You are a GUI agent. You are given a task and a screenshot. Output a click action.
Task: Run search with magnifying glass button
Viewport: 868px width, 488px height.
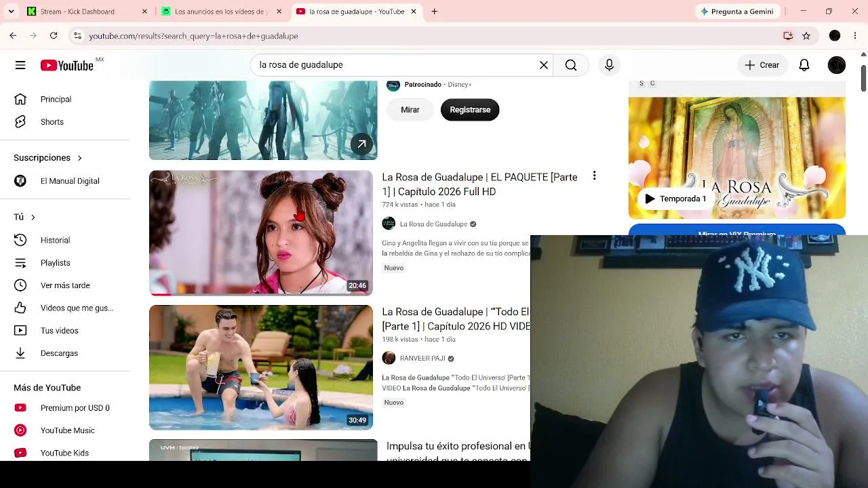pyautogui.click(x=571, y=65)
